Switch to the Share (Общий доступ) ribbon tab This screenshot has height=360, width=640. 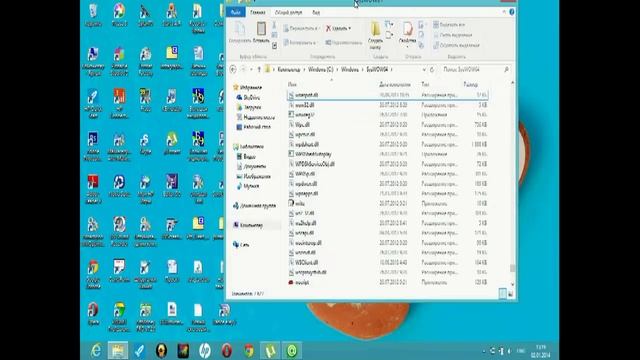(288, 12)
